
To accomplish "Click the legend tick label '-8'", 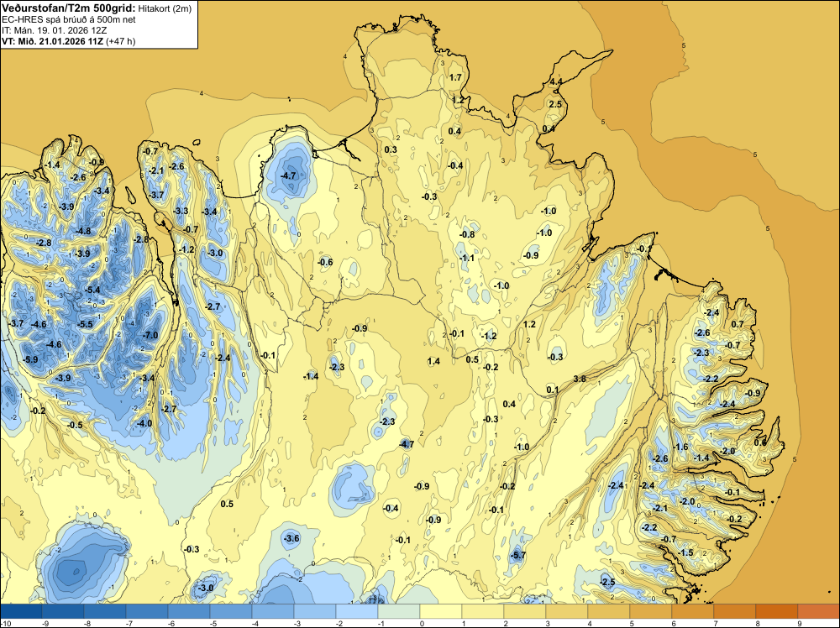I will point(87,623).
